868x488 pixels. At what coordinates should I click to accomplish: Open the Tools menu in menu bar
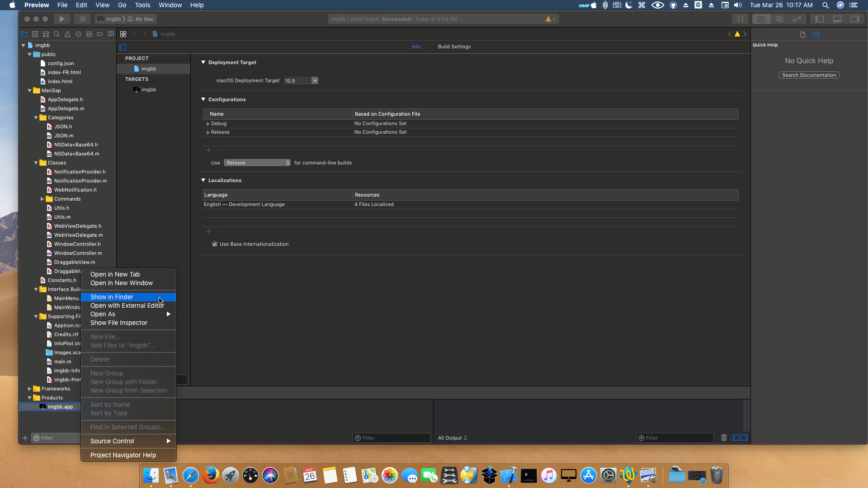(x=142, y=5)
